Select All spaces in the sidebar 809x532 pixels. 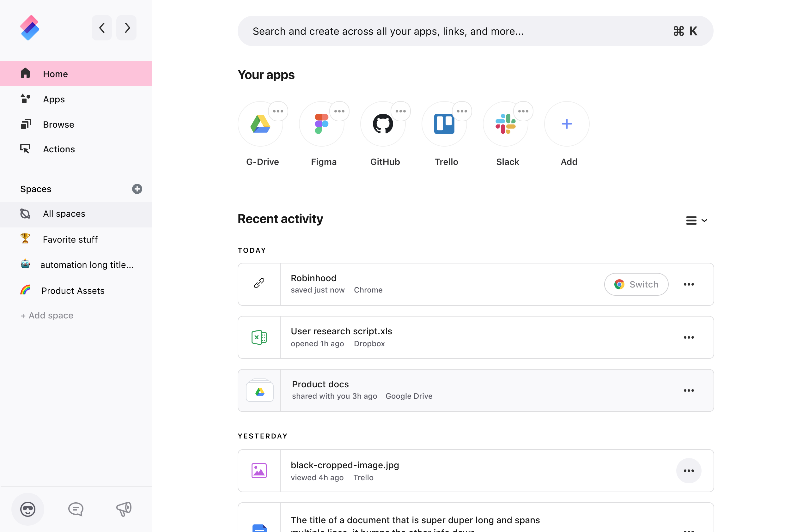(64, 214)
